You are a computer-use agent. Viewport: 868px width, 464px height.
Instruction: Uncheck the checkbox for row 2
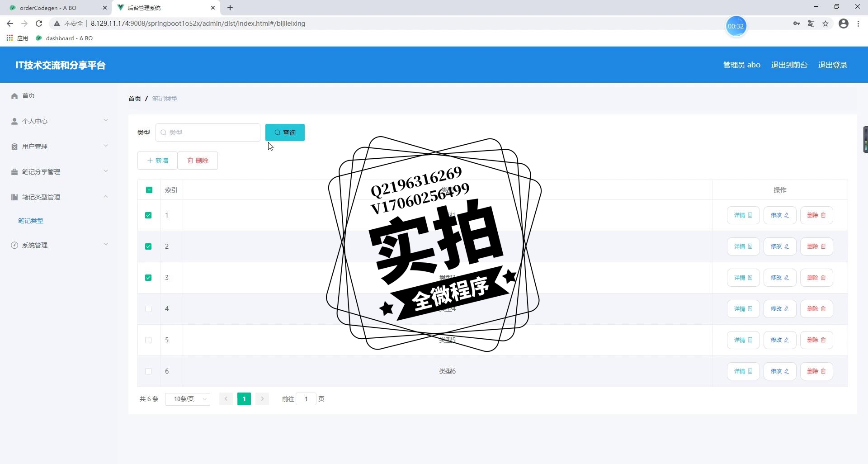[x=148, y=246]
